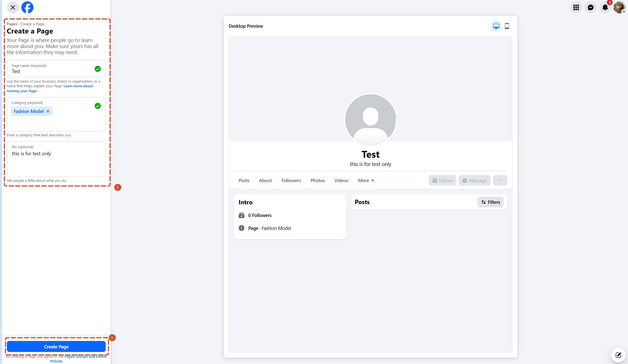The image size is (628, 364).
Task: Select the About tab in preview
Action: (265, 180)
